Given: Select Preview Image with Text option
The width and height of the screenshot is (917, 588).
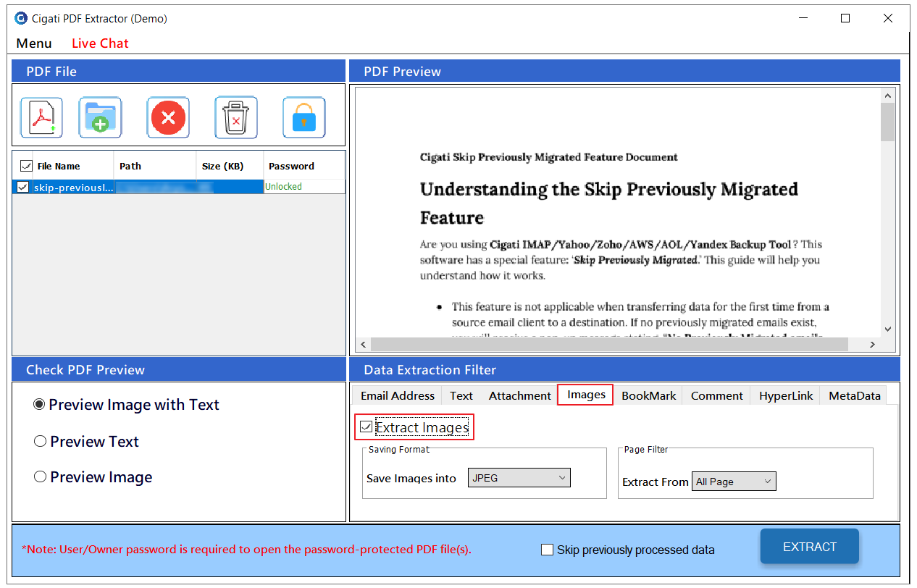Looking at the screenshot, I should point(40,405).
